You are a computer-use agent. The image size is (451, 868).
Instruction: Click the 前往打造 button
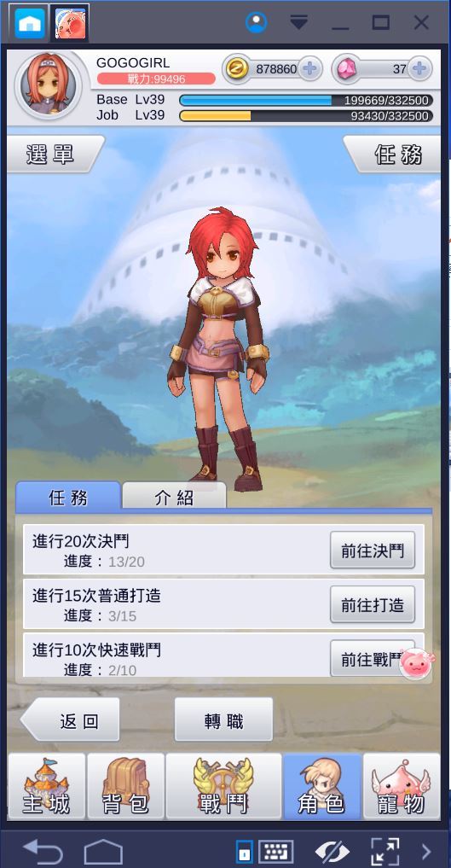373,605
